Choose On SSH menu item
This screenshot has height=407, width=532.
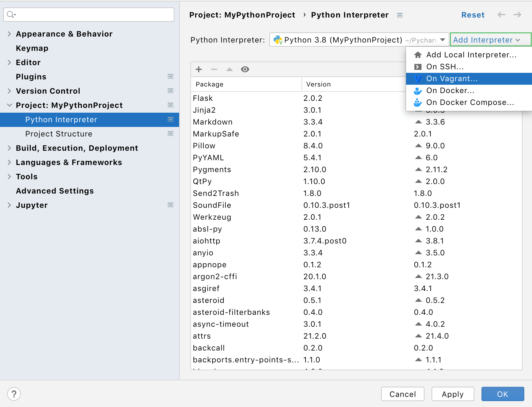[469, 67]
